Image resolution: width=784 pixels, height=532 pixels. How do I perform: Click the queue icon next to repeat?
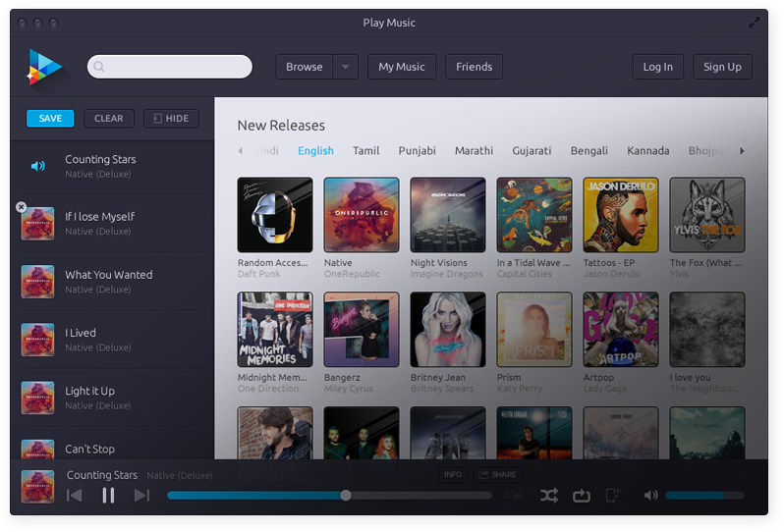(x=612, y=495)
